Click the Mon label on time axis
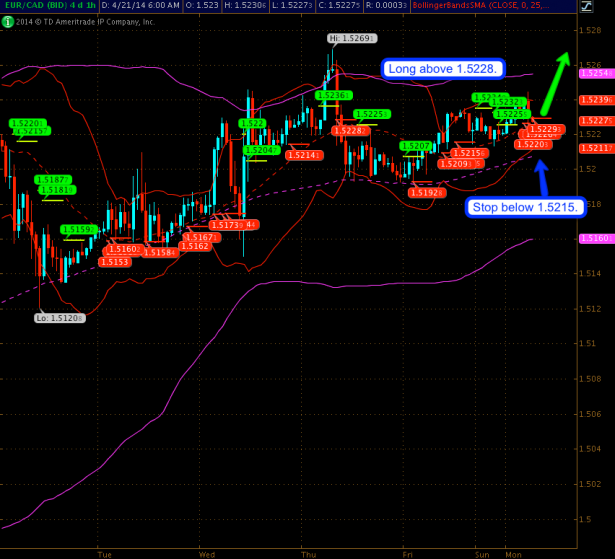 (x=513, y=554)
